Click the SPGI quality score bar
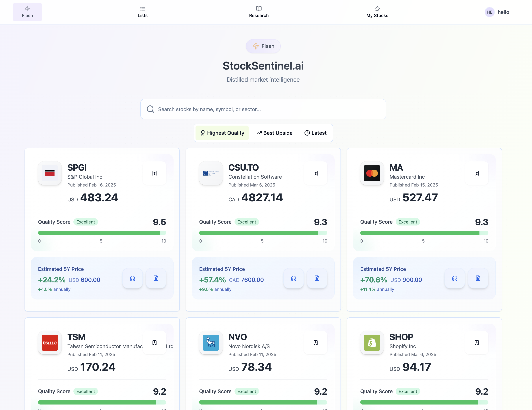Image resolution: width=532 pixels, height=410 pixels. [x=102, y=233]
